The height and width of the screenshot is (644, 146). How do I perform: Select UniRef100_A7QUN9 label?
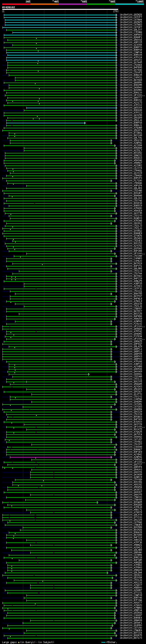click(131, 128)
